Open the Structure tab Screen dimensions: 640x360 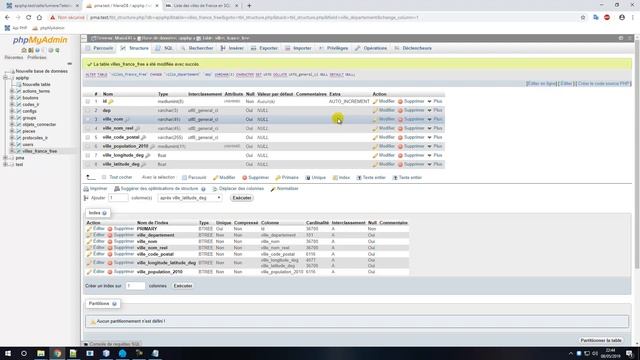(x=135, y=48)
